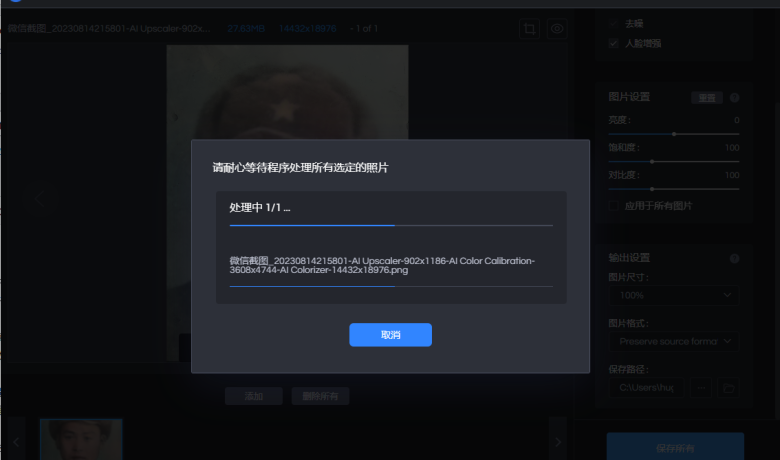Select the portrait thumbnail in filmstrip
Image resolution: width=780 pixels, height=460 pixels.
[81, 439]
